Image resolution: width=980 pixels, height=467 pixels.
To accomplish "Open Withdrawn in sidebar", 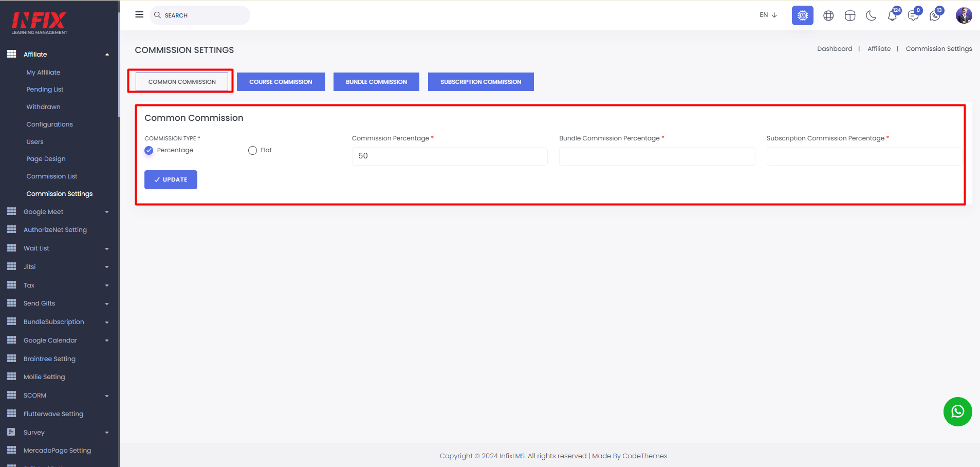I will pos(43,107).
